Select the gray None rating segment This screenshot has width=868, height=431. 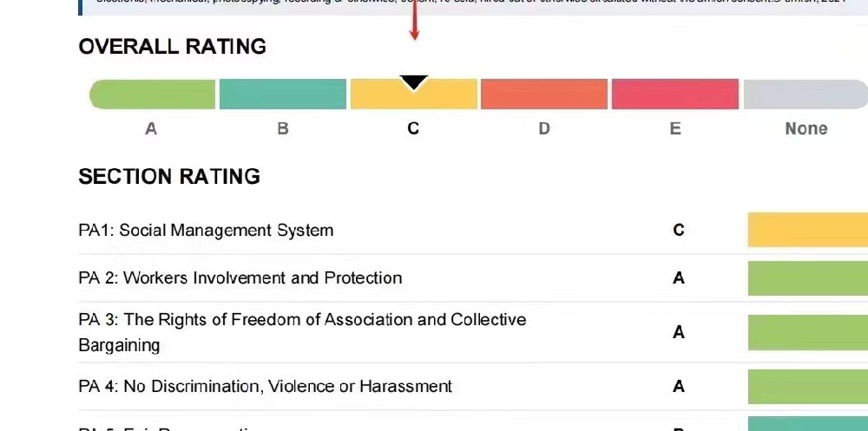pos(806,94)
